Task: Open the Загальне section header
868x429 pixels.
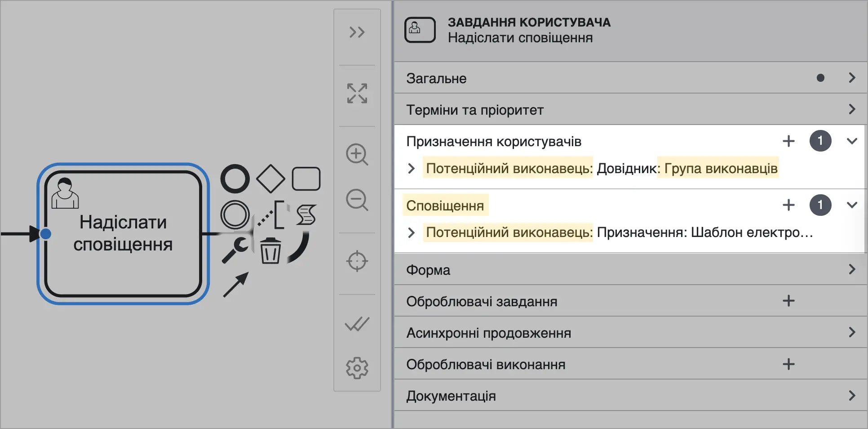Action: pyautogui.click(x=631, y=78)
